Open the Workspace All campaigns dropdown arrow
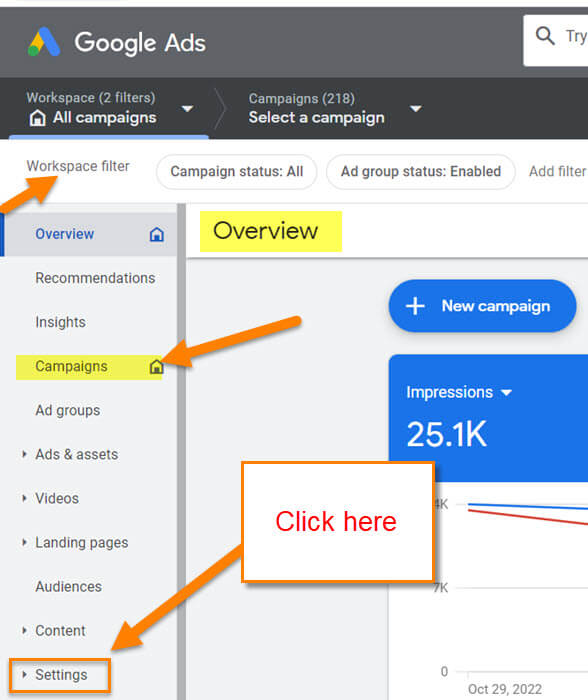This screenshot has width=588, height=700. pyautogui.click(x=188, y=108)
